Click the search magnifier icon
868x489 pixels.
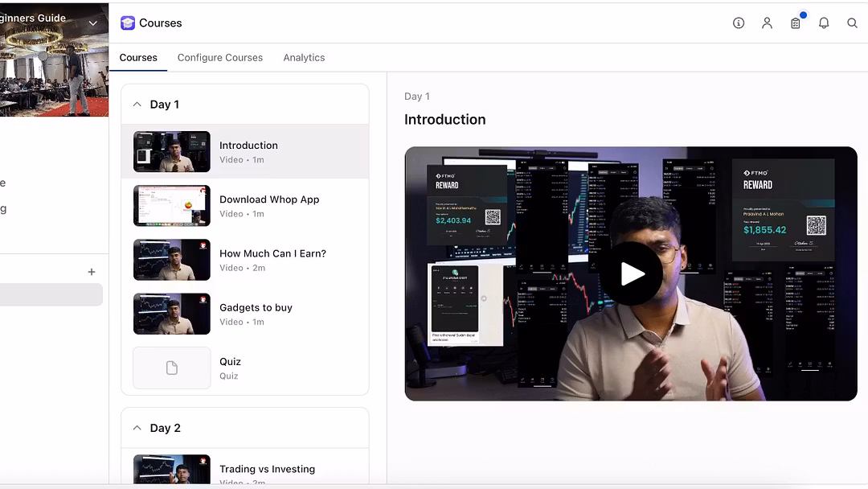852,23
